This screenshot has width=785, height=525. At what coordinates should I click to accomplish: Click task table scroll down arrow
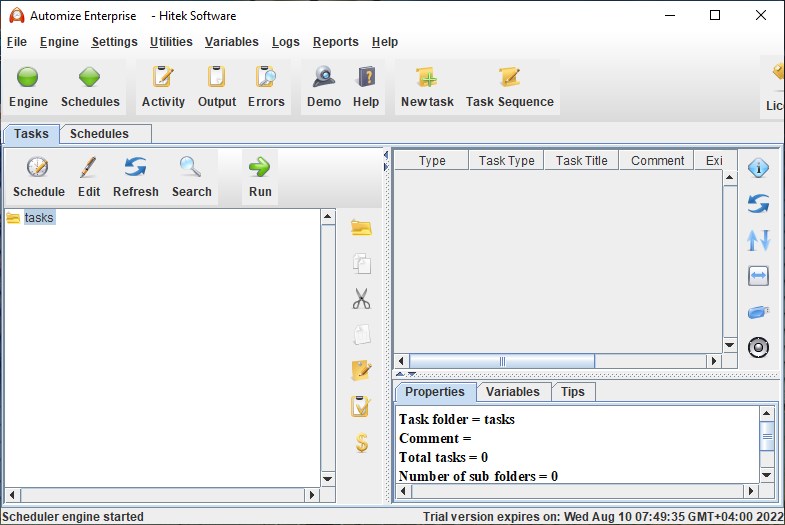730,344
